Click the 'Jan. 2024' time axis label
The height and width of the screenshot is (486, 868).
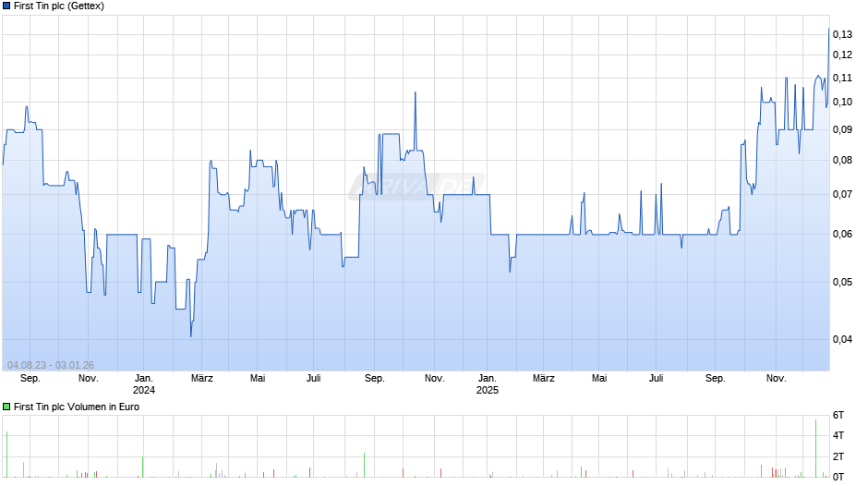point(144,384)
